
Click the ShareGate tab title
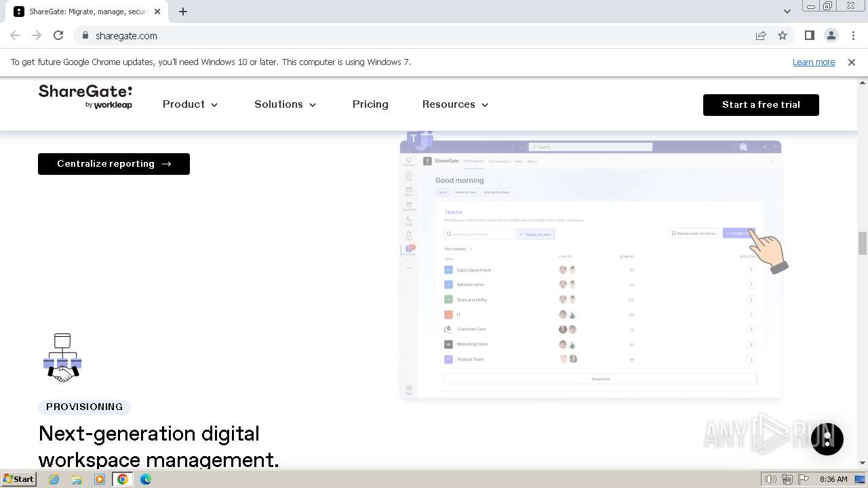coord(88,12)
